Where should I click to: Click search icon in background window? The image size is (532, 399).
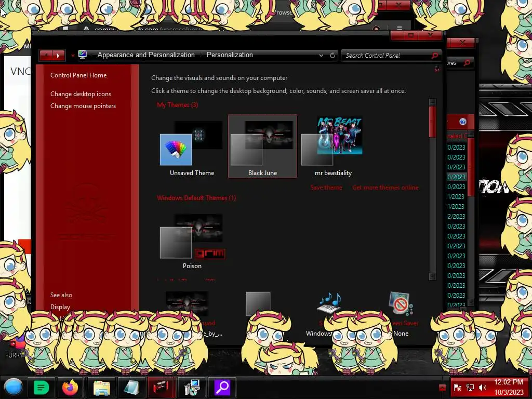(467, 62)
